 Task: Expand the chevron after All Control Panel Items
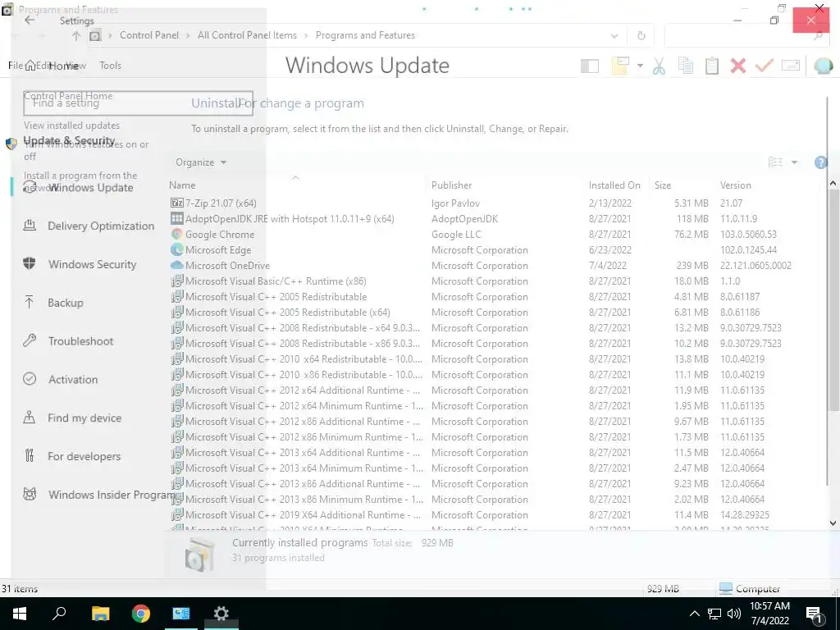point(306,35)
